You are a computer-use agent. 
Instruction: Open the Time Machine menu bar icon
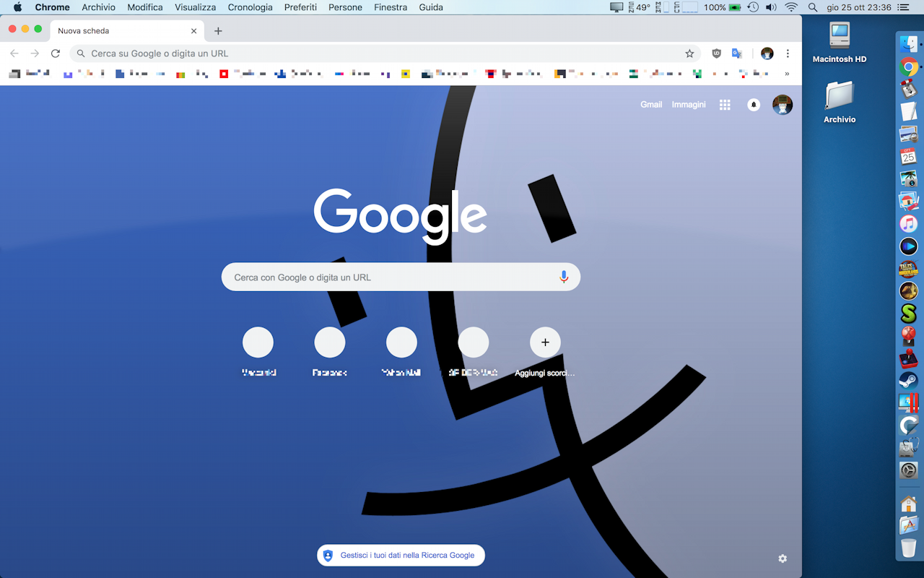(x=753, y=7)
